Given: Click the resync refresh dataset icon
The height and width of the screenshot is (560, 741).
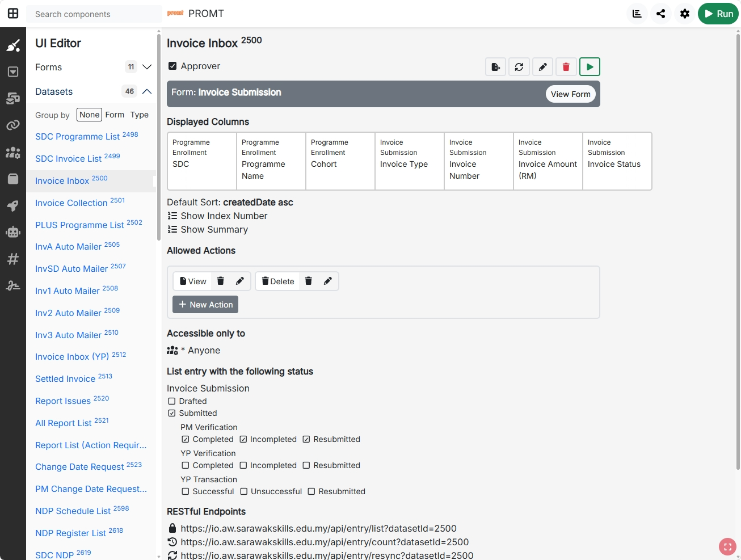Looking at the screenshot, I should click(x=519, y=67).
